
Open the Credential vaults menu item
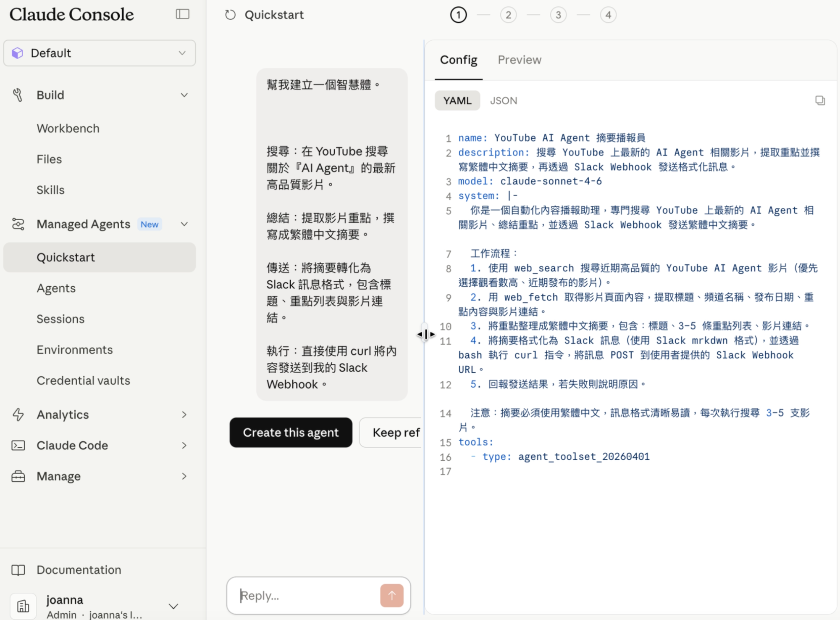(83, 380)
